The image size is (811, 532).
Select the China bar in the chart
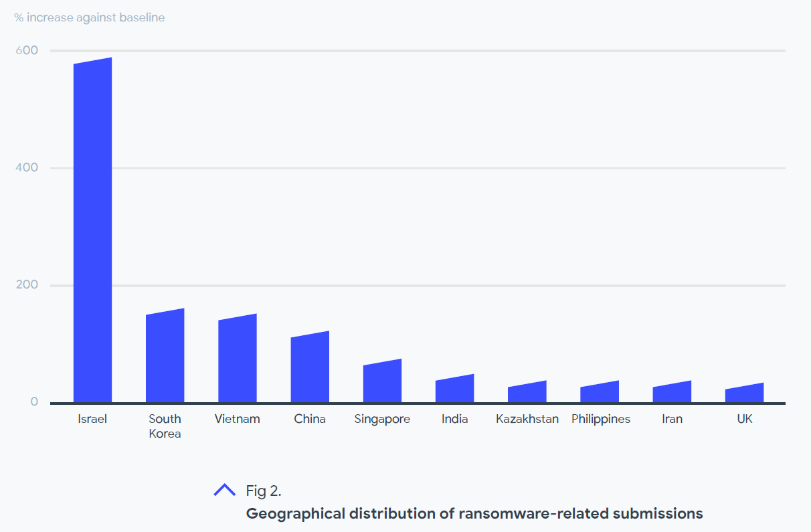pos(310,367)
